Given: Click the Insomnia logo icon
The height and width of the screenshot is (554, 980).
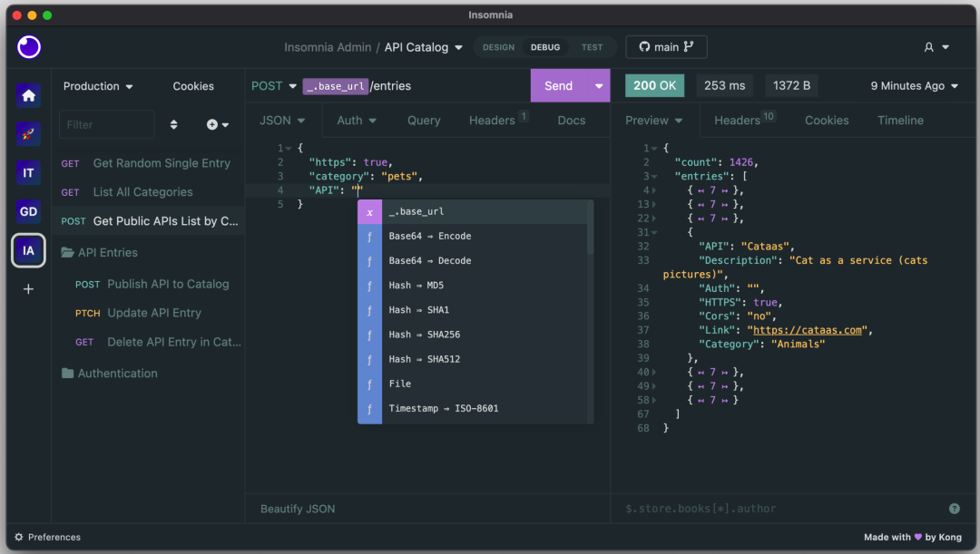Looking at the screenshot, I should [29, 46].
